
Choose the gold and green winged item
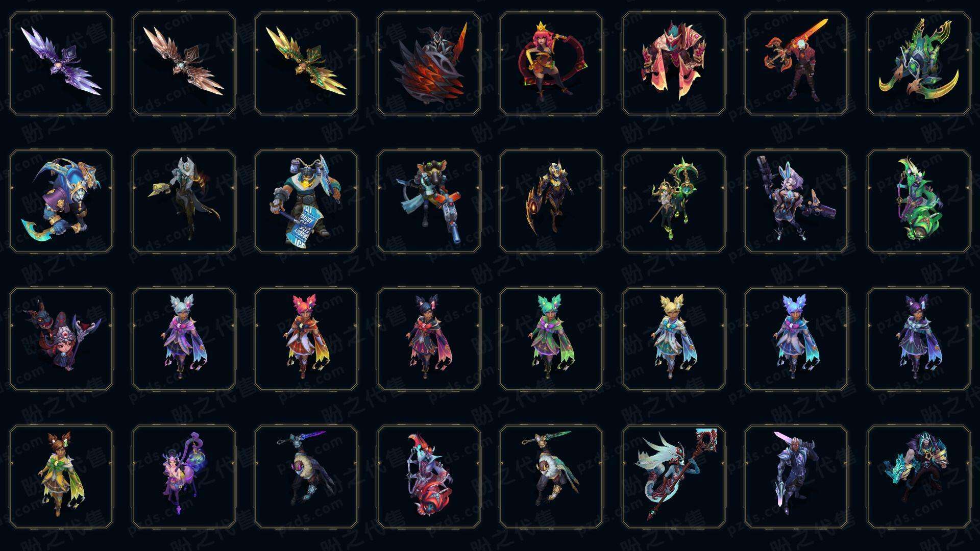click(x=306, y=63)
